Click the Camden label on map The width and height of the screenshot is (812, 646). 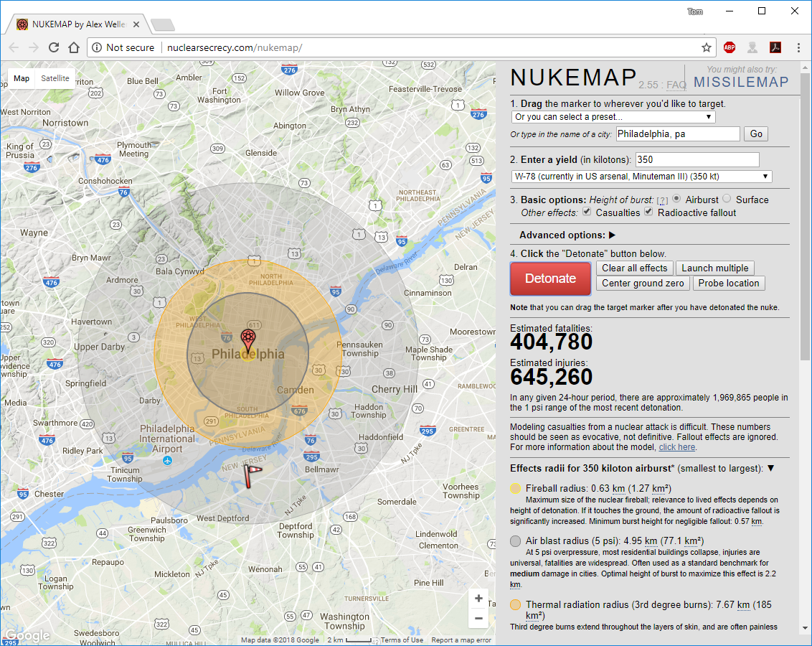click(x=296, y=390)
